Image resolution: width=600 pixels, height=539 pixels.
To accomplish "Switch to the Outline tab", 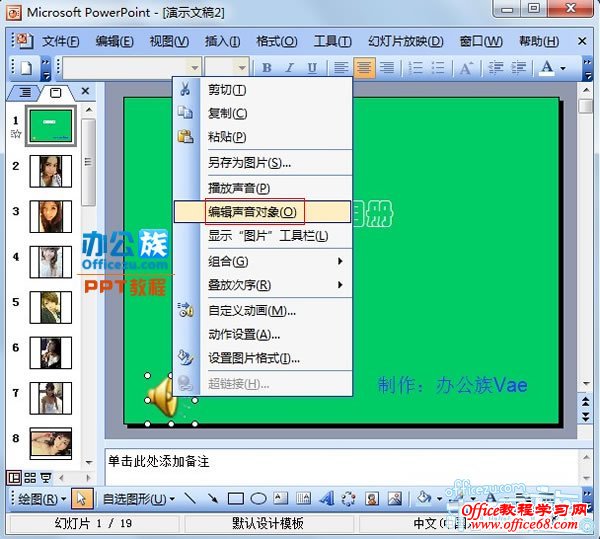I will coord(24,92).
